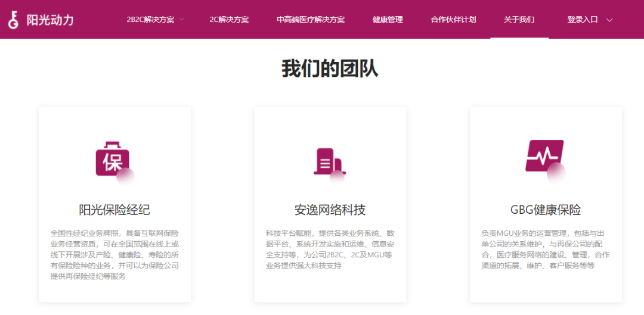Open the 2B2C解决方案 menu item
This screenshot has width=644, height=315.
tap(150, 20)
